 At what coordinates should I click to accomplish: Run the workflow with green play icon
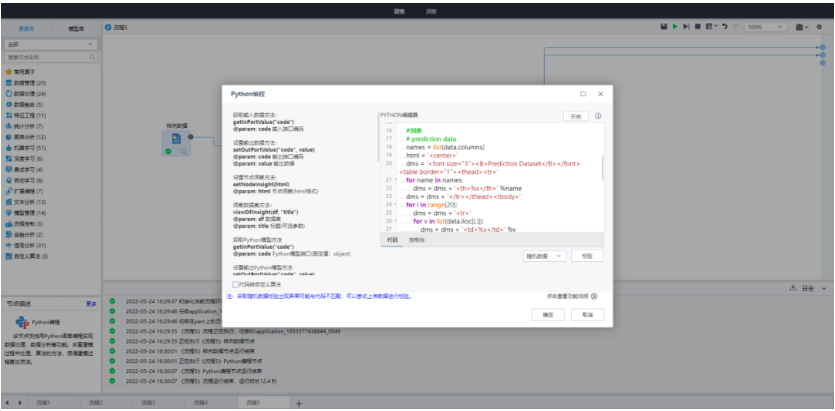[x=674, y=27]
